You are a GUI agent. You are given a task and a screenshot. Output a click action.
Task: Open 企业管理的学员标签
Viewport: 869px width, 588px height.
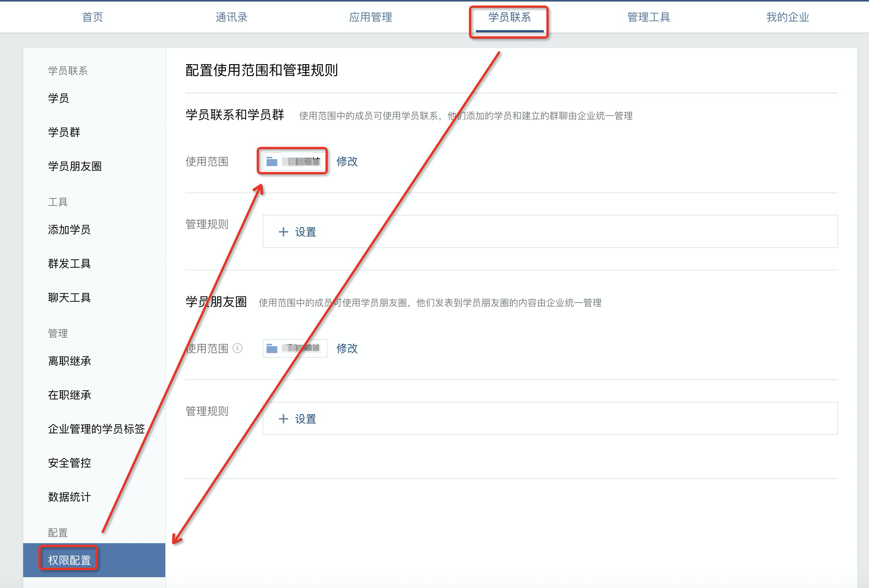pyautogui.click(x=97, y=429)
